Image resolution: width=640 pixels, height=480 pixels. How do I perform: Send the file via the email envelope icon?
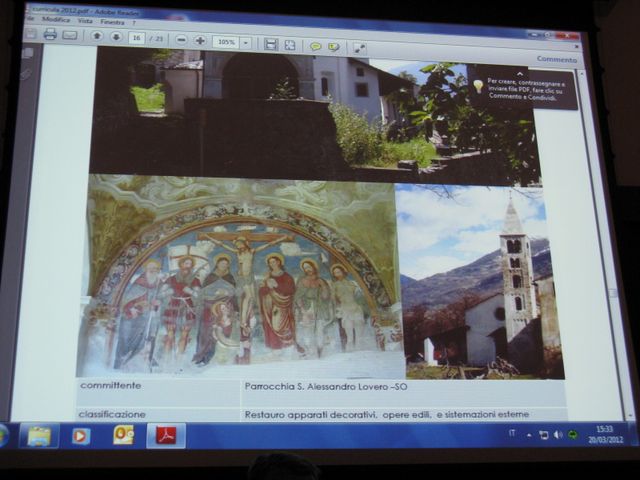(70, 36)
